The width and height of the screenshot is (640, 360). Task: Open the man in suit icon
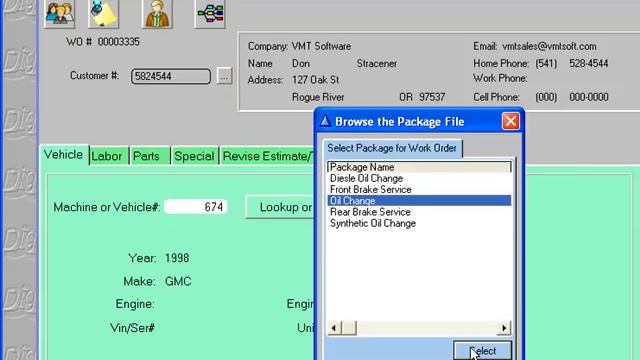pyautogui.click(x=157, y=13)
